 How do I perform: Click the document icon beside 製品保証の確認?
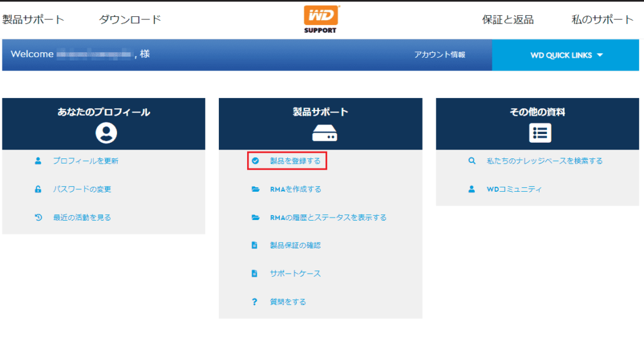pos(254,245)
